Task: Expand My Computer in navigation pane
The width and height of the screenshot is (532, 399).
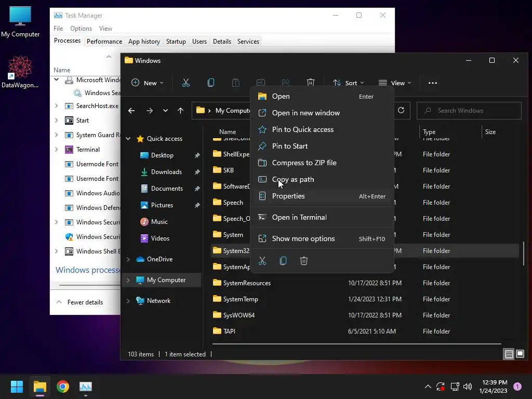Action: (x=128, y=280)
